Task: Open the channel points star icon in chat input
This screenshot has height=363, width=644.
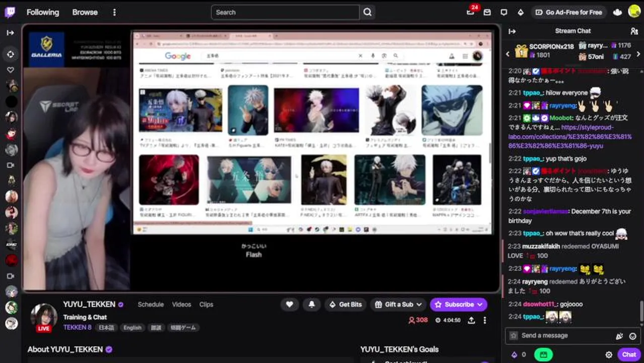Action: [x=513, y=336]
